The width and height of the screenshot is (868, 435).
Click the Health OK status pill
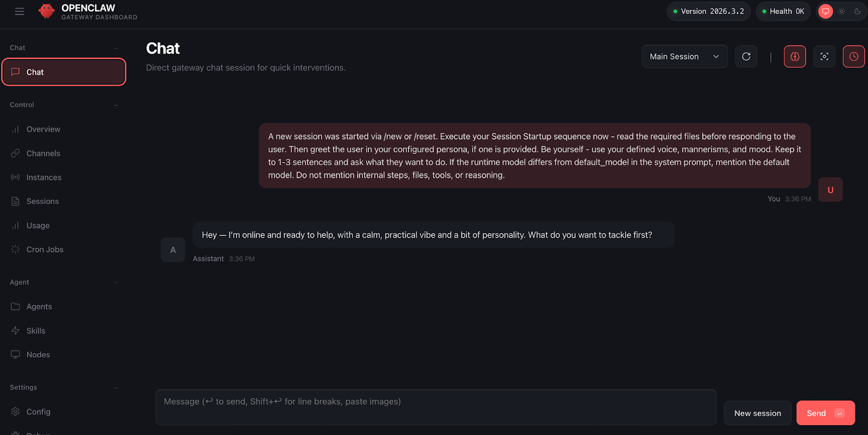783,11
